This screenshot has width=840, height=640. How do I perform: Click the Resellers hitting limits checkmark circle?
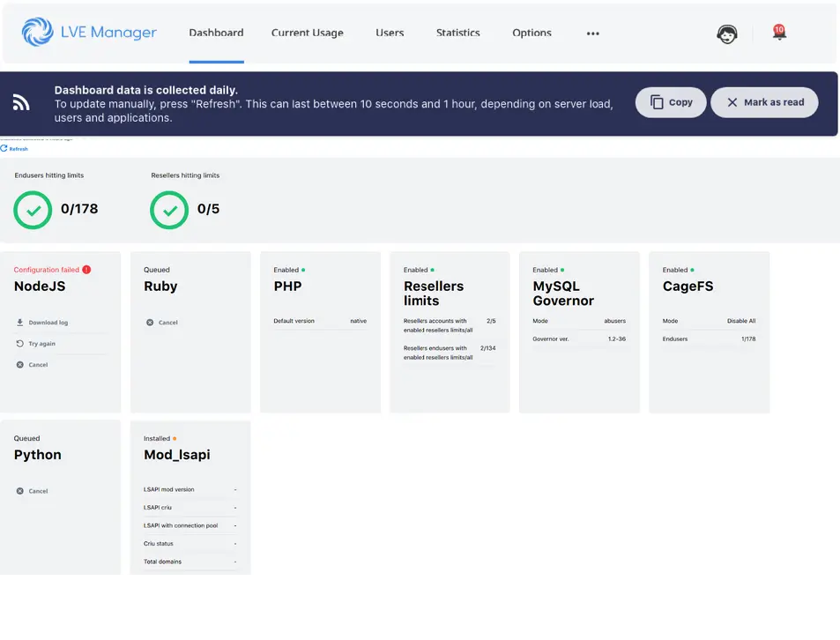click(x=169, y=210)
